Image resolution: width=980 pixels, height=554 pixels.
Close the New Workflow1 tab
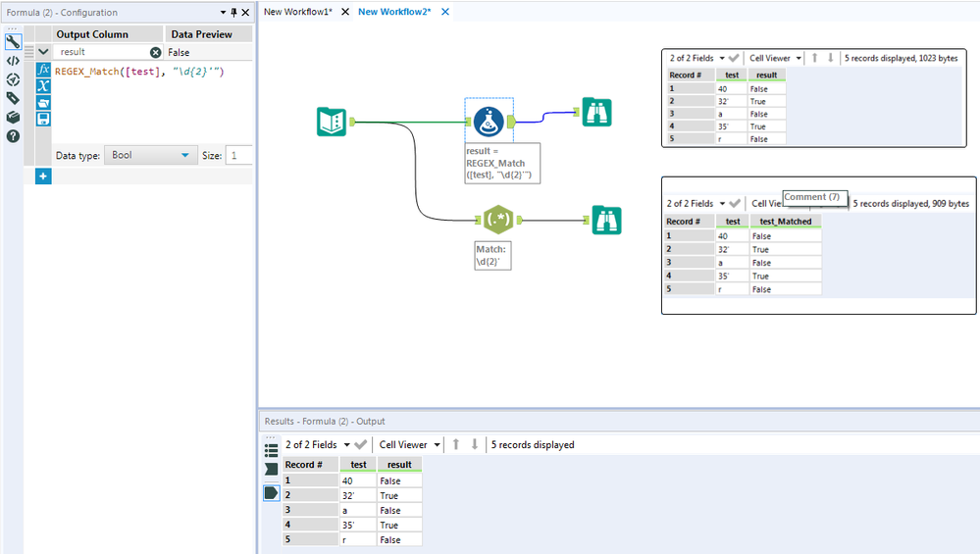(x=345, y=12)
